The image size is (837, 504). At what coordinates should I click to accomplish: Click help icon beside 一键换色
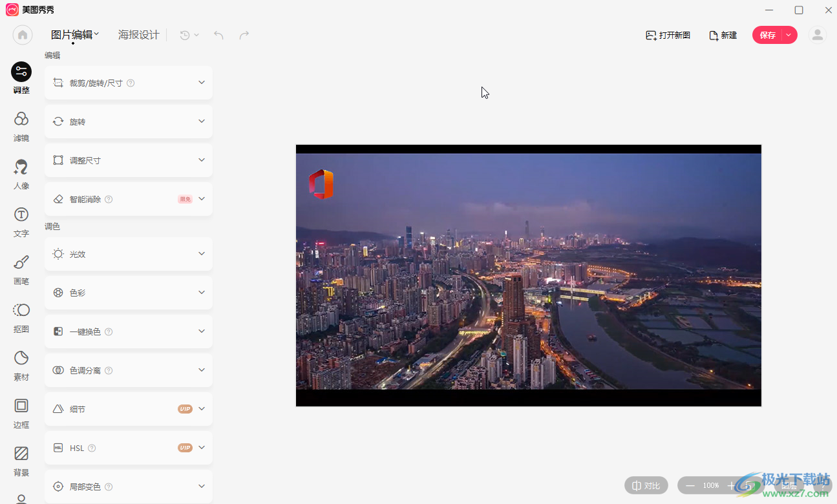click(109, 332)
